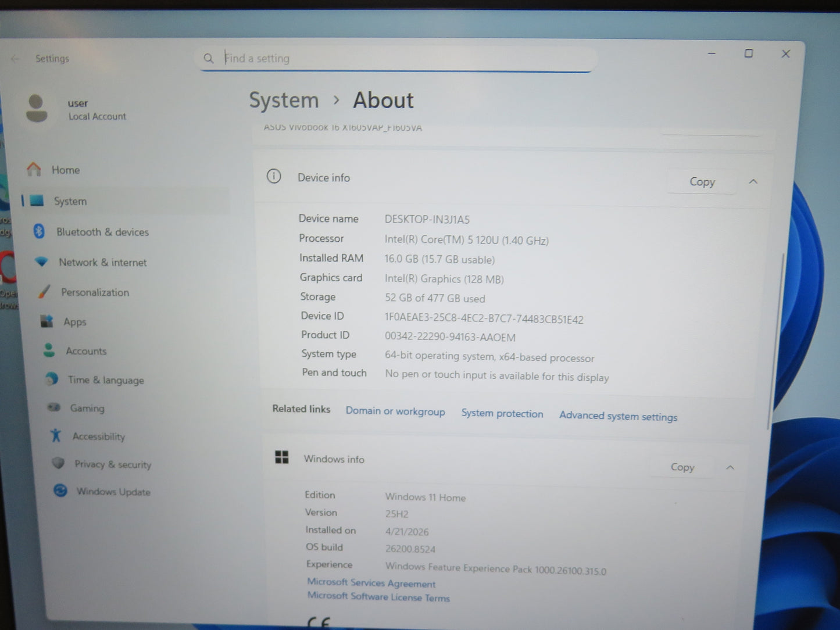The image size is (840, 630).
Task: Minimize the Settings window
Action: pos(712,53)
